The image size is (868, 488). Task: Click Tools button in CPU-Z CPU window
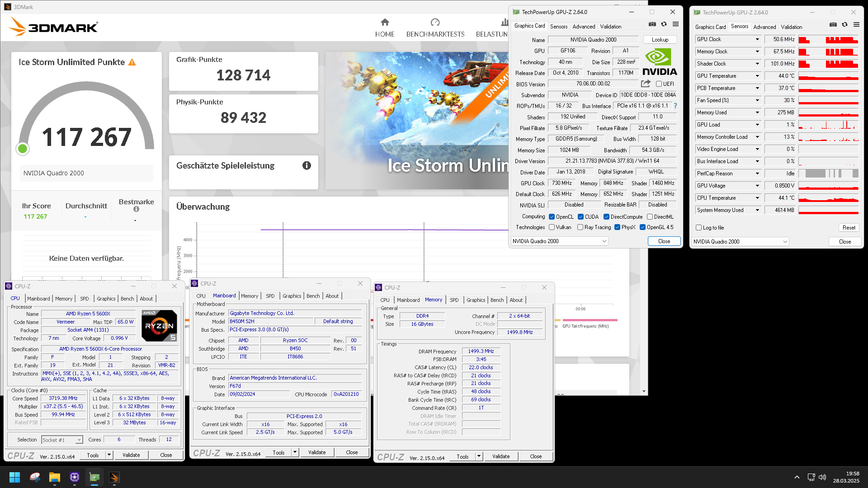coord(93,455)
